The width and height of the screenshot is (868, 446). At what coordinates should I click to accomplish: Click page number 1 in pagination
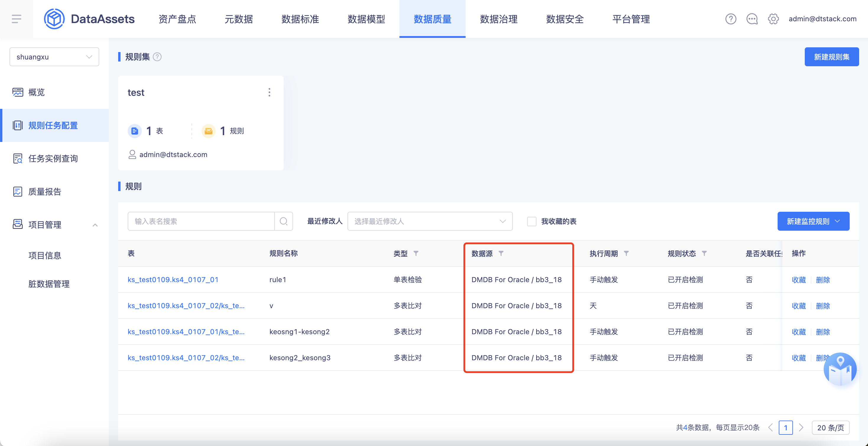(786, 427)
